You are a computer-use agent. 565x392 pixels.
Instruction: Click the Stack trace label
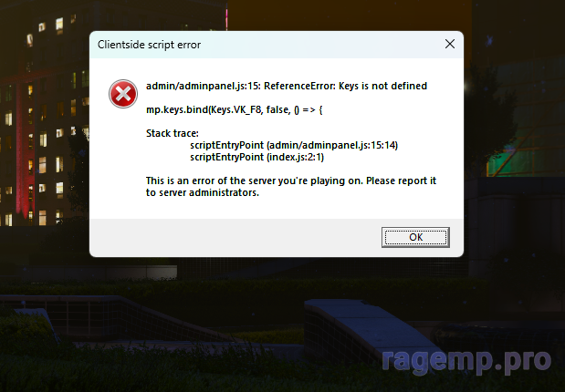click(173, 133)
